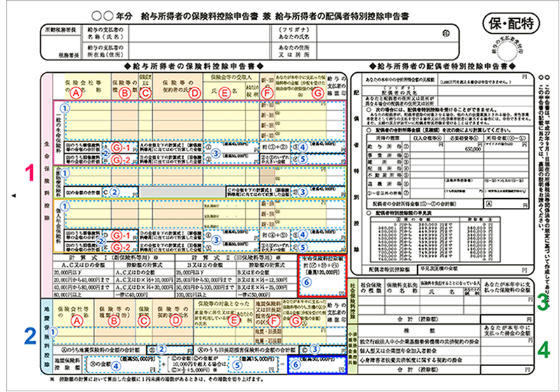Click the あなたの氏名 name field
Image resolution: width=560 pixels, height=392 pixels.
coord(364,32)
